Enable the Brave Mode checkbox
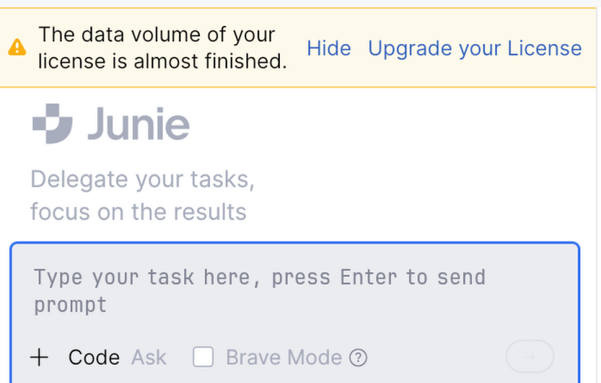Image resolution: width=601 pixels, height=383 pixels. [203, 357]
